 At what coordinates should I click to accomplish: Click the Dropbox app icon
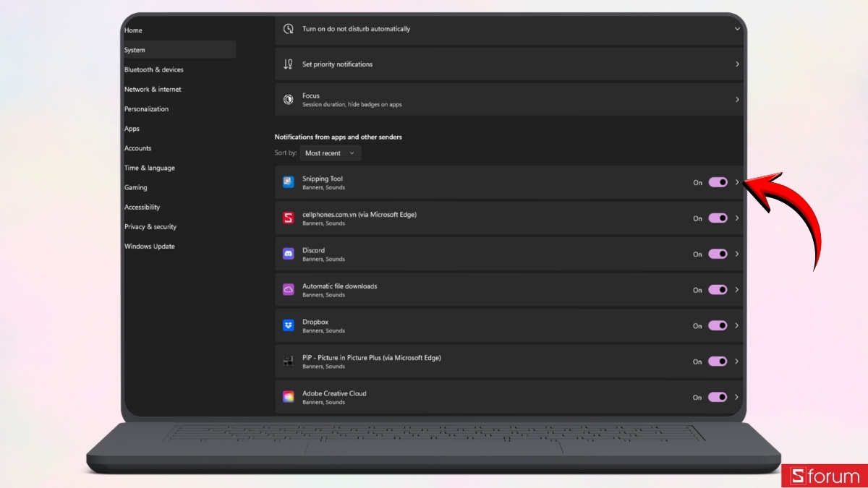coord(288,325)
